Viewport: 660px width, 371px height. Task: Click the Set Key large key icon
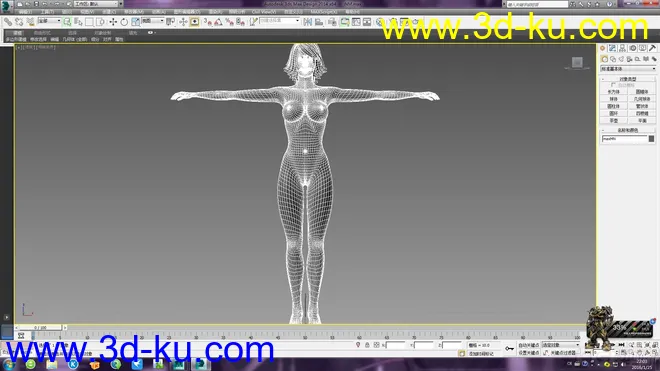click(509, 348)
